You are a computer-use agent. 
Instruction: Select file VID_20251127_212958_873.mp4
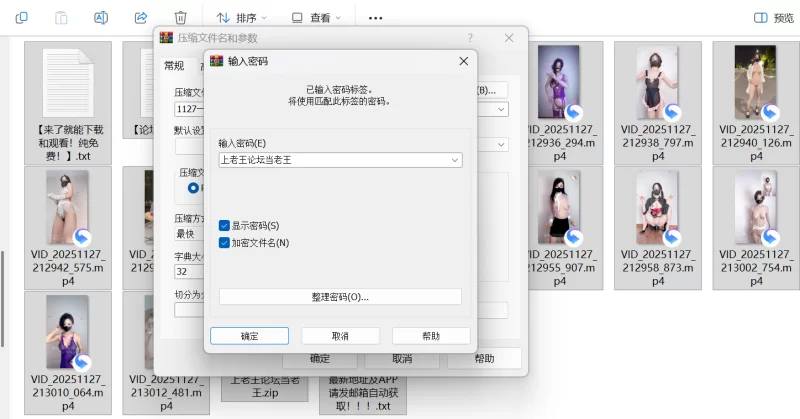658,228
